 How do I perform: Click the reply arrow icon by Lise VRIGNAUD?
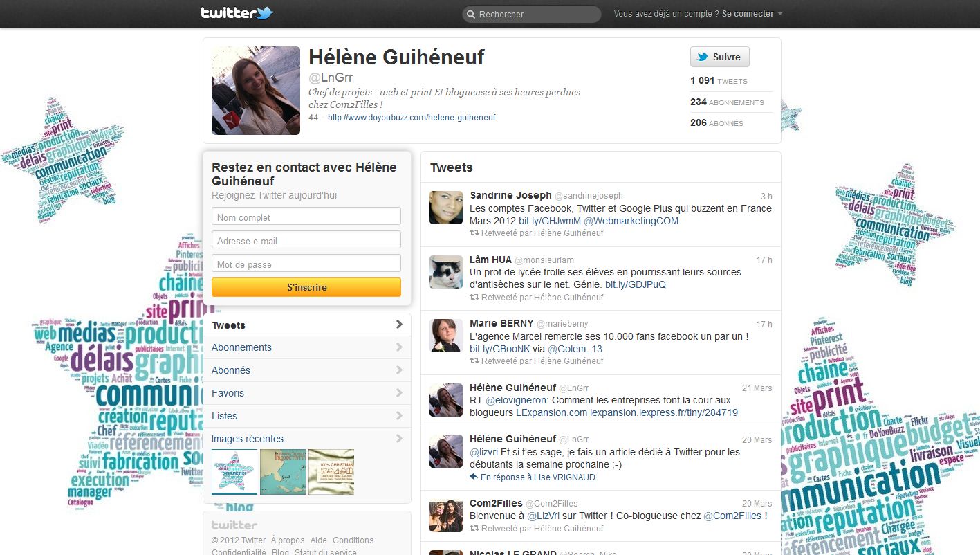pyautogui.click(x=474, y=477)
